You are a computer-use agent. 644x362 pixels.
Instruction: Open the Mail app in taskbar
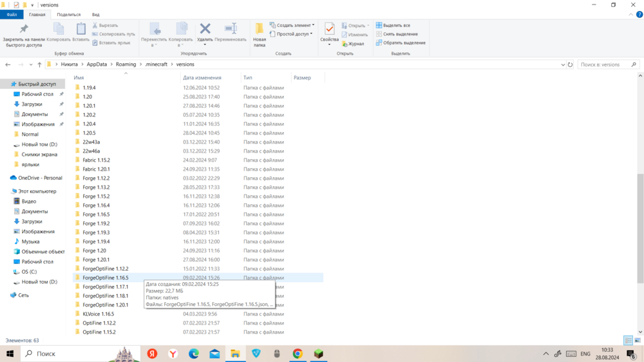214,354
